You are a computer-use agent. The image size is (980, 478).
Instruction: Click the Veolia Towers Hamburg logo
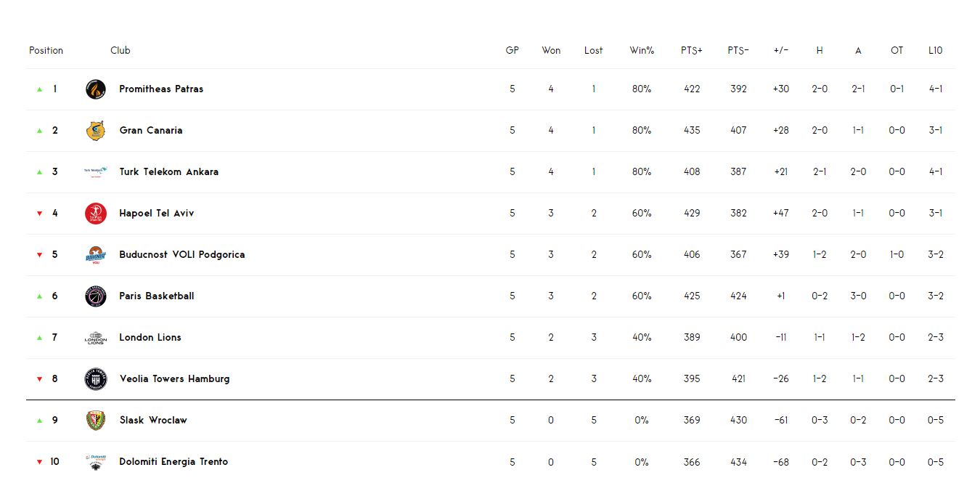95,379
